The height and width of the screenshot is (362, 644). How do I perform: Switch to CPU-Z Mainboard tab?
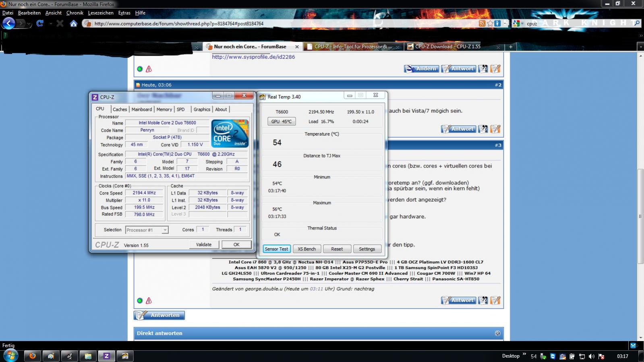click(142, 109)
